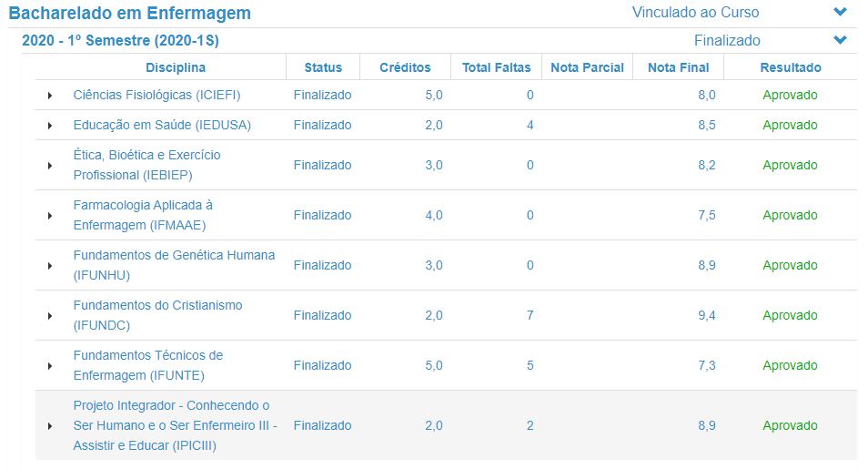
Task: Open the Ciências Fisiológicas (ICIEFI) discipline link
Action: tap(156, 95)
